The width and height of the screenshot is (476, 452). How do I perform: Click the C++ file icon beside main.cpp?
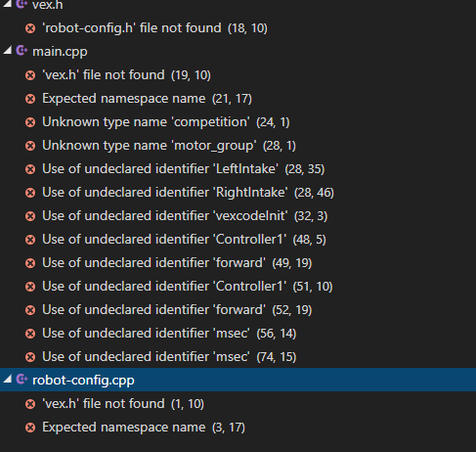point(22,51)
